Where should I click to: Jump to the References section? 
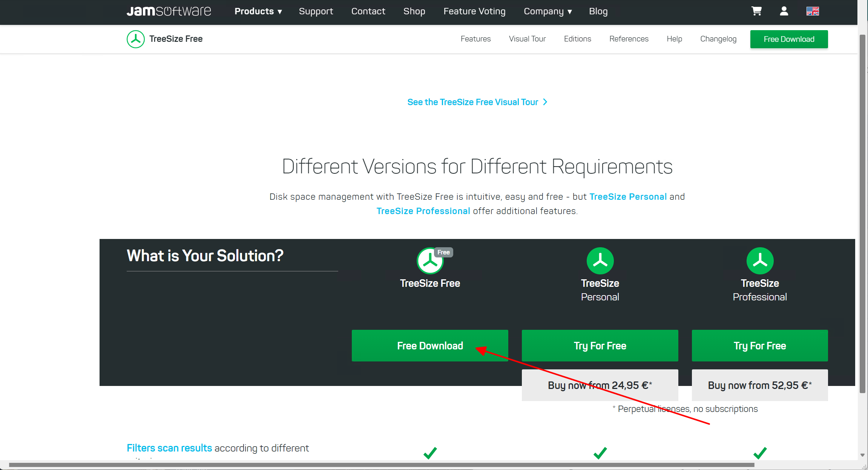click(x=629, y=39)
